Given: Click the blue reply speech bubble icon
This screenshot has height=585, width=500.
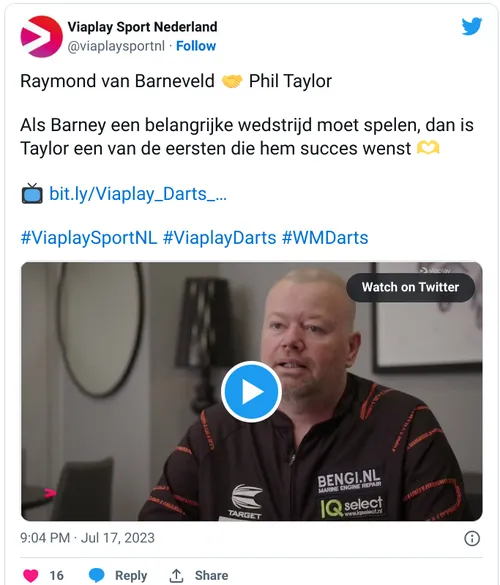Looking at the screenshot, I should pyautogui.click(x=97, y=575).
